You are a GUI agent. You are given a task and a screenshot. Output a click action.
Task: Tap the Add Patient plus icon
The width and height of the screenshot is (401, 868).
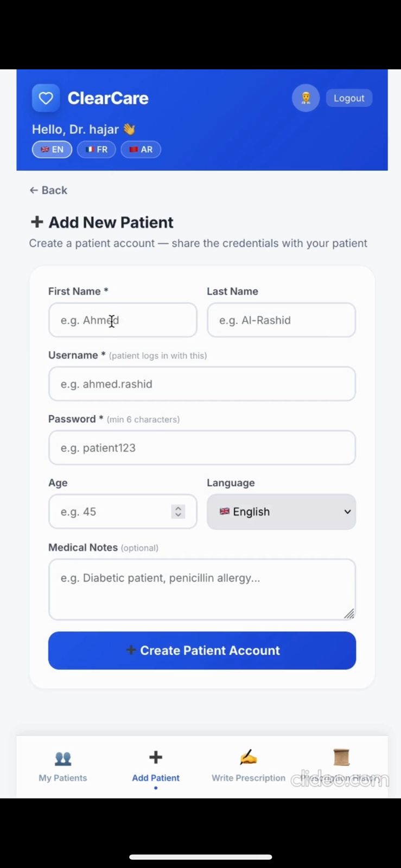(x=156, y=757)
